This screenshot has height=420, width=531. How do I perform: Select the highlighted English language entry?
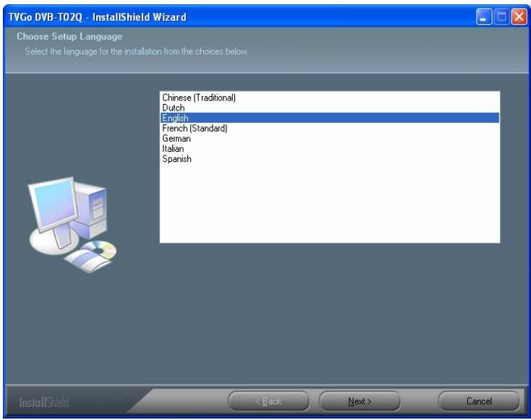coord(329,118)
